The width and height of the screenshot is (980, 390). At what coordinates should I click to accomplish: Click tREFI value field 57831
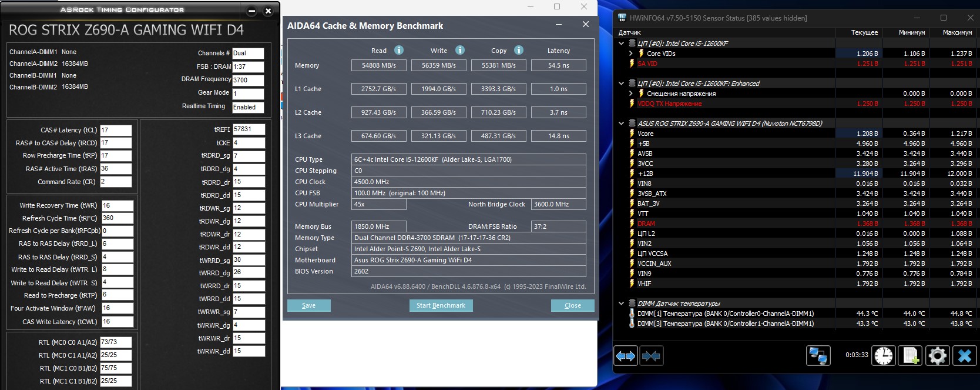(x=249, y=129)
